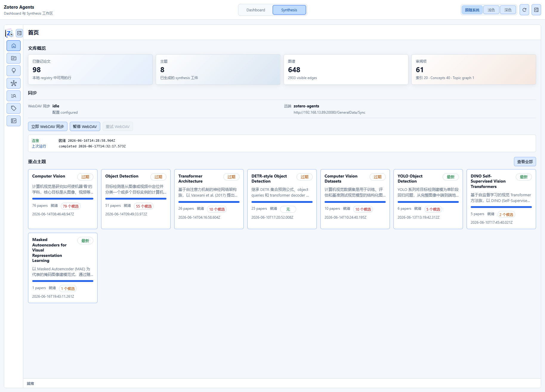Screen dimensions: 545x392
Task: Collapse the sidebar with panel toggle icon
Action: click(19, 33)
